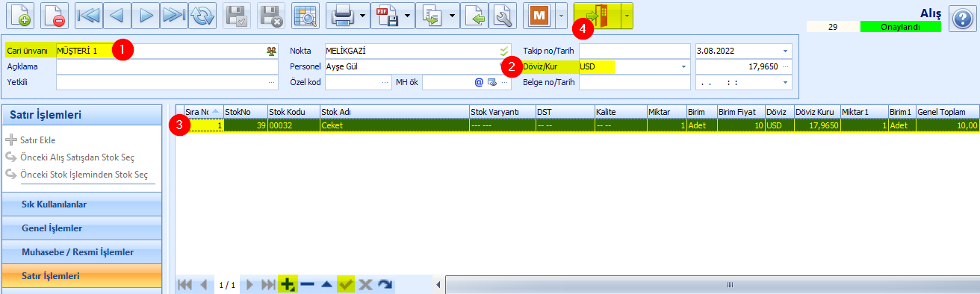Click the green Onaylandı status label
980x294 pixels.
point(900,26)
